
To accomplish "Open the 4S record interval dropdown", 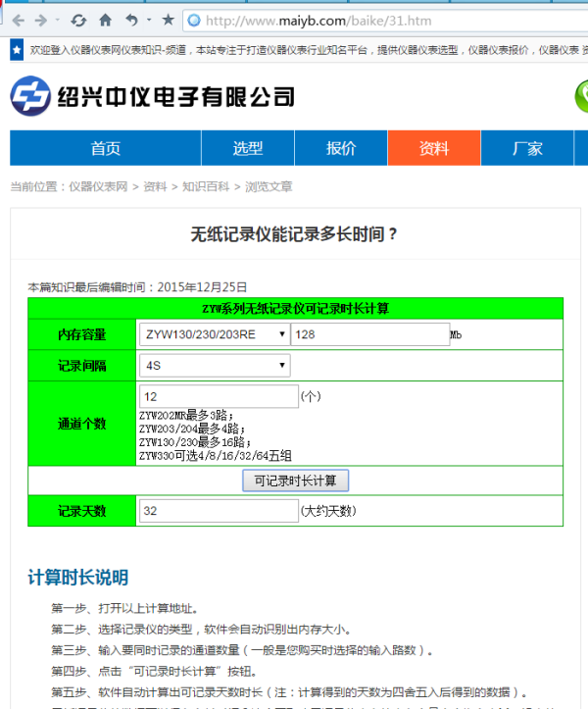I will coord(215,366).
